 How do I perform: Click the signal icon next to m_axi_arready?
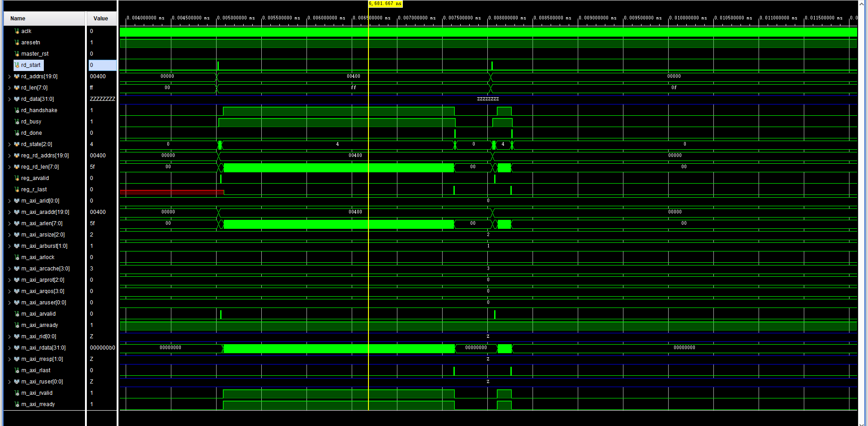pos(16,325)
